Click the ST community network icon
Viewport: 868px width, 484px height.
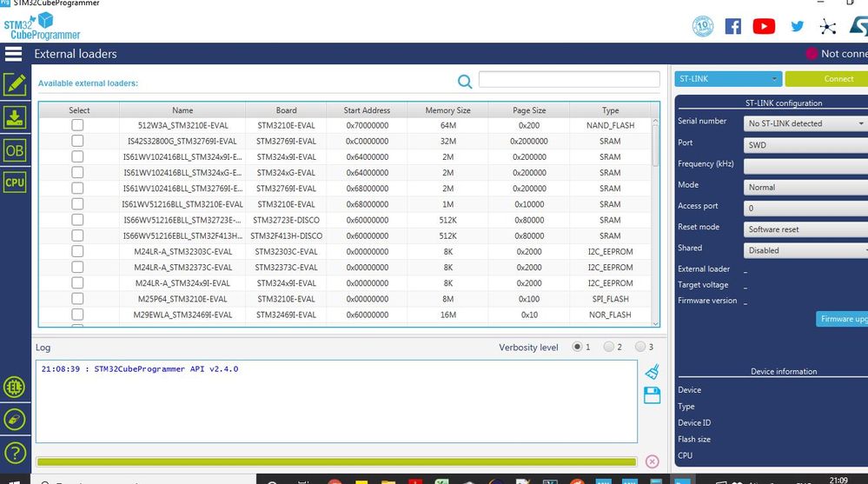[827, 27]
